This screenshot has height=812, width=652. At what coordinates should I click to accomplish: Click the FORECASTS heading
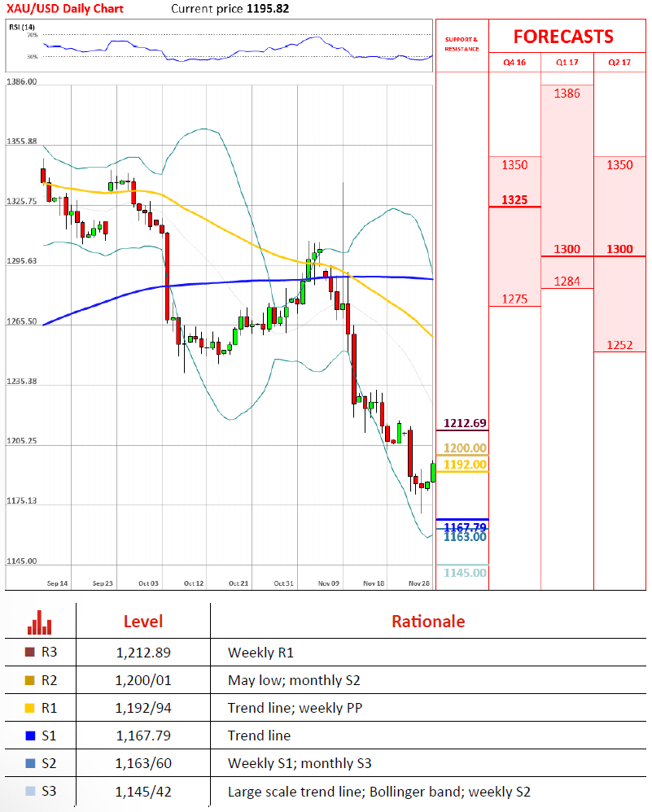tap(563, 37)
